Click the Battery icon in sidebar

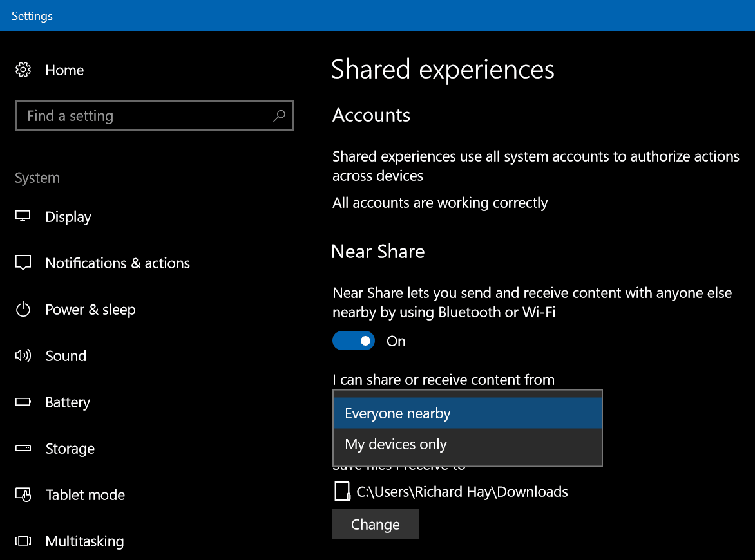(x=23, y=402)
